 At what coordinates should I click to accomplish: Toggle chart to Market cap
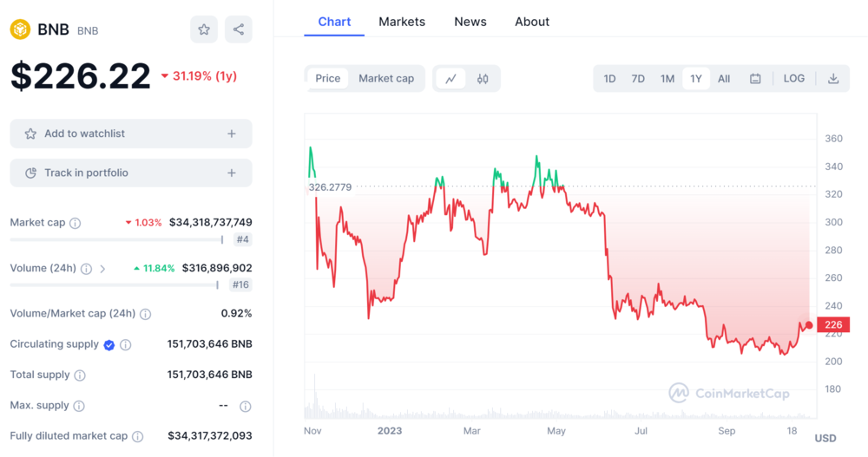pyautogui.click(x=386, y=79)
